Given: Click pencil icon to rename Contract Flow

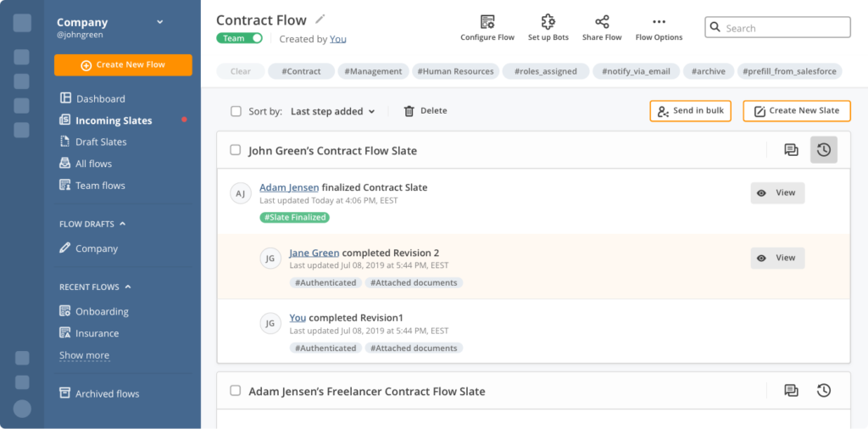Looking at the screenshot, I should pos(320,19).
